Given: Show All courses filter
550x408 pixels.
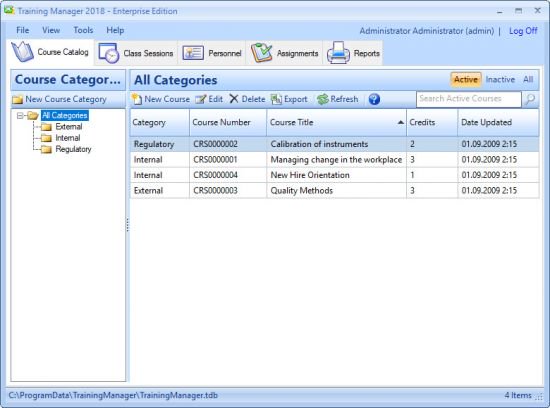Looking at the screenshot, I should point(528,80).
